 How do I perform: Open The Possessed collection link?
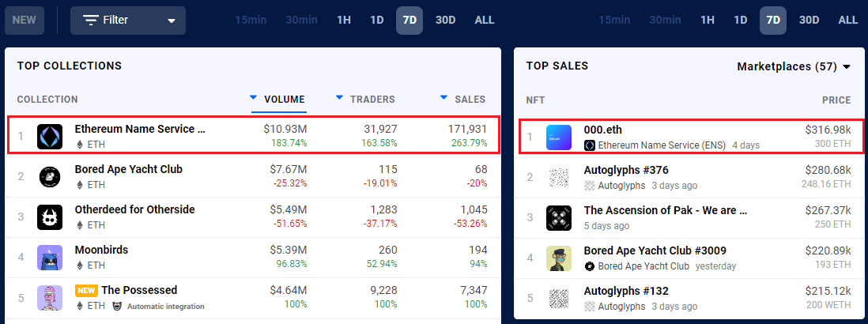[139, 290]
